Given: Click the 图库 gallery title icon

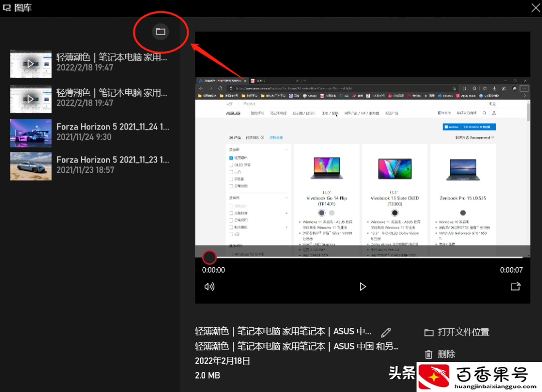Looking at the screenshot, I should (7, 8).
